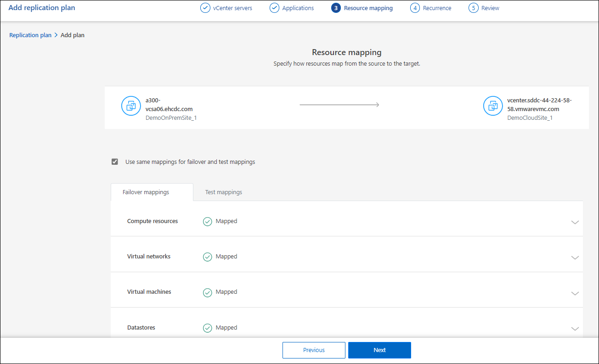Click the Review step 5 circle
Viewport: 599px width, 364px height.
pos(473,8)
